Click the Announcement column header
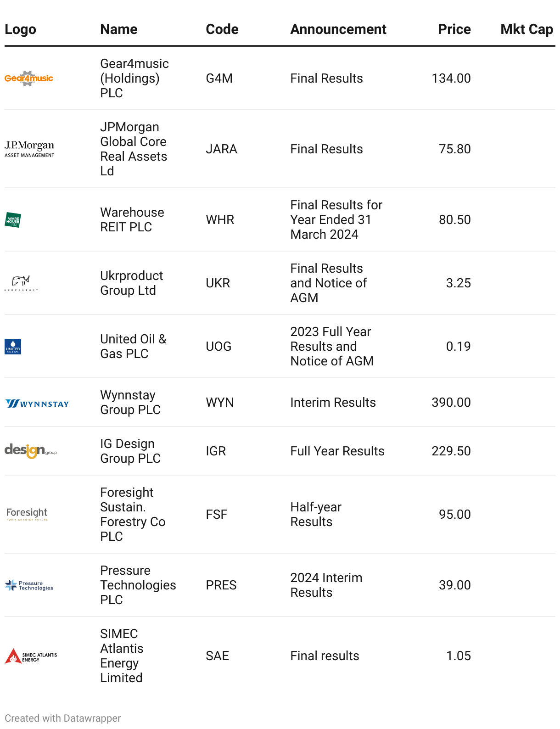The height and width of the screenshot is (729, 560). click(338, 29)
